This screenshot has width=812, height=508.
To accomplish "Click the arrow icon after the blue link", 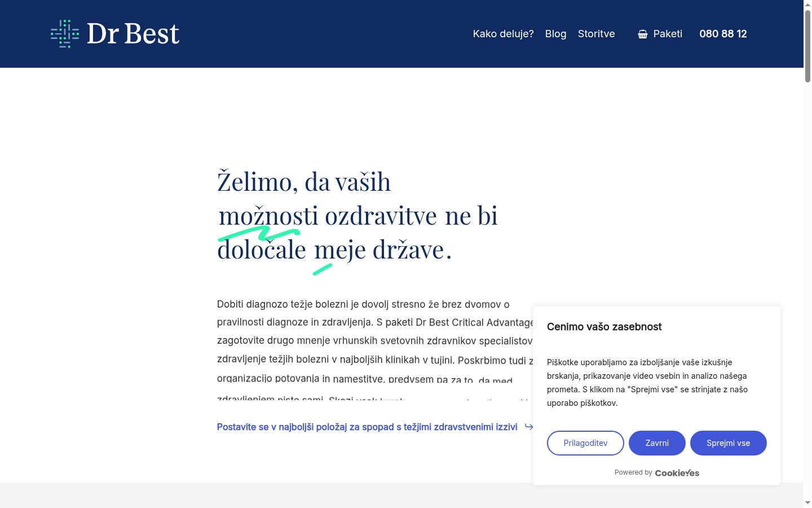I will pos(529,426).
